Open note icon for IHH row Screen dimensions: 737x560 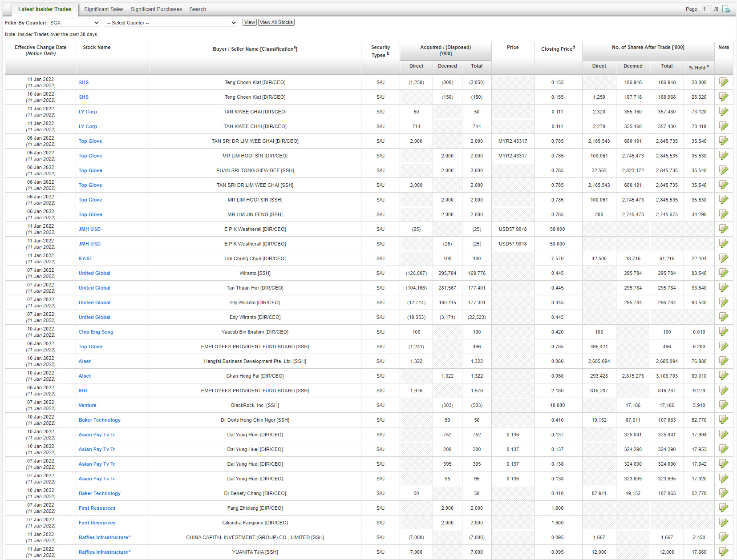724,391
